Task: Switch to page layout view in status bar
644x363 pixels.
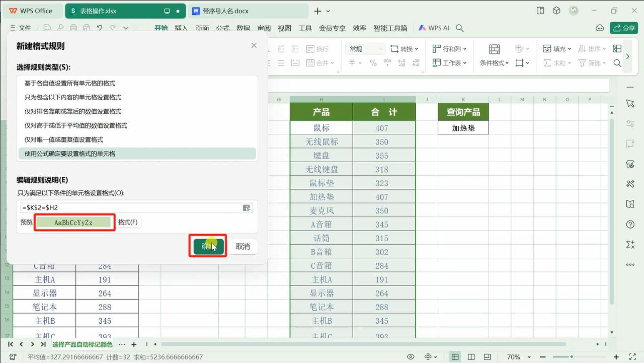Action: pyautogui.click(x=471, y=357)
